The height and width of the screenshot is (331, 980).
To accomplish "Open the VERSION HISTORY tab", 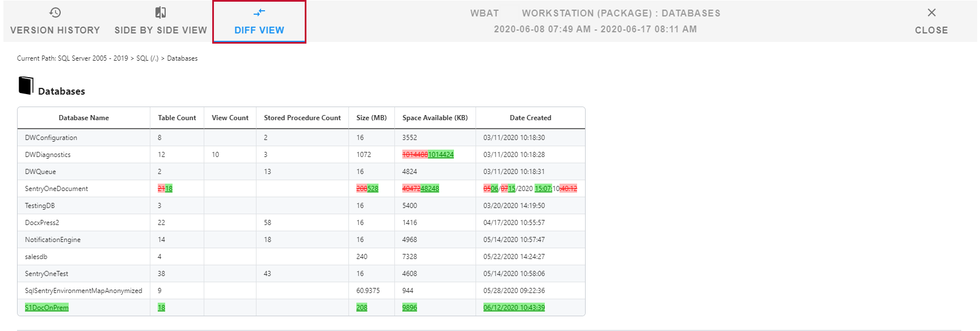I will point(55,21).
